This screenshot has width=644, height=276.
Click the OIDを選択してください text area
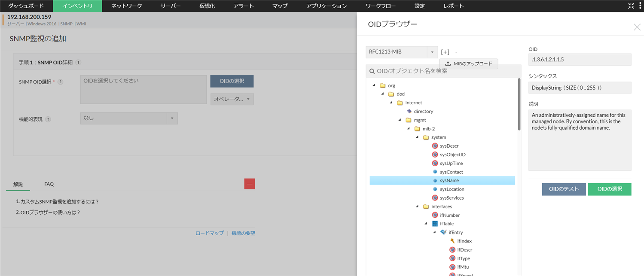tap(143, 90)
